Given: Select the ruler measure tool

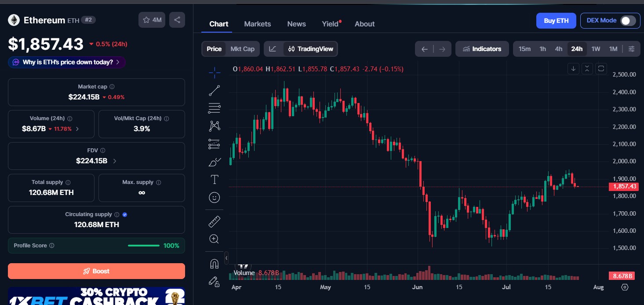Looking at the screenshot, I should [215, 221].
